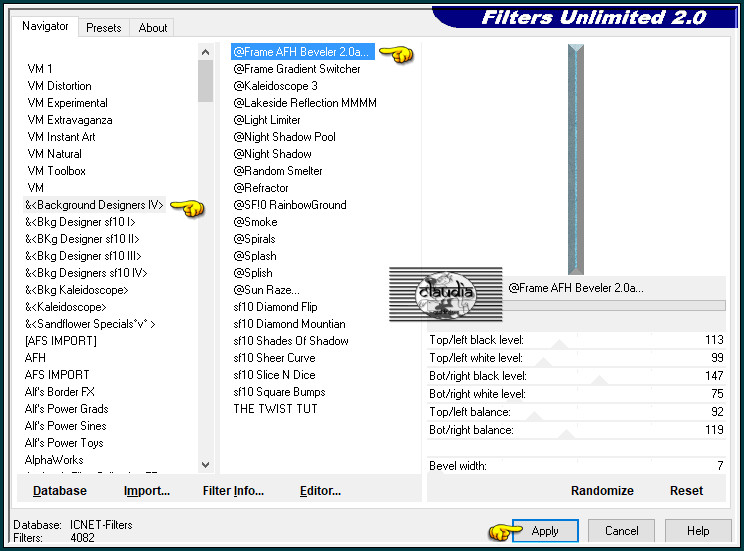This screenshot has width=744, height=551.
Task: Select Alf's Border FX category
Action: pos(60,392)
